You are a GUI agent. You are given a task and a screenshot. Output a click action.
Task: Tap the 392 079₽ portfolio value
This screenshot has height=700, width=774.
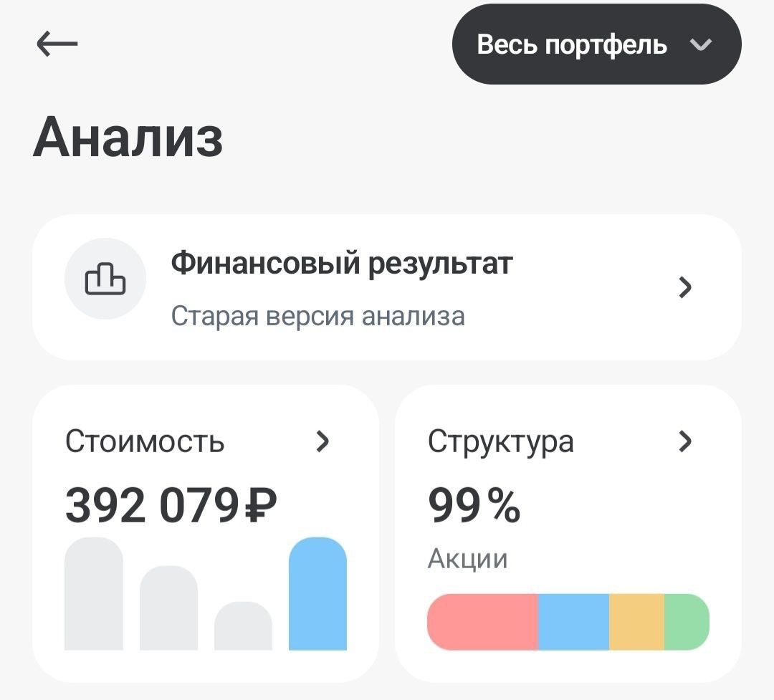[x=172, y=504]
